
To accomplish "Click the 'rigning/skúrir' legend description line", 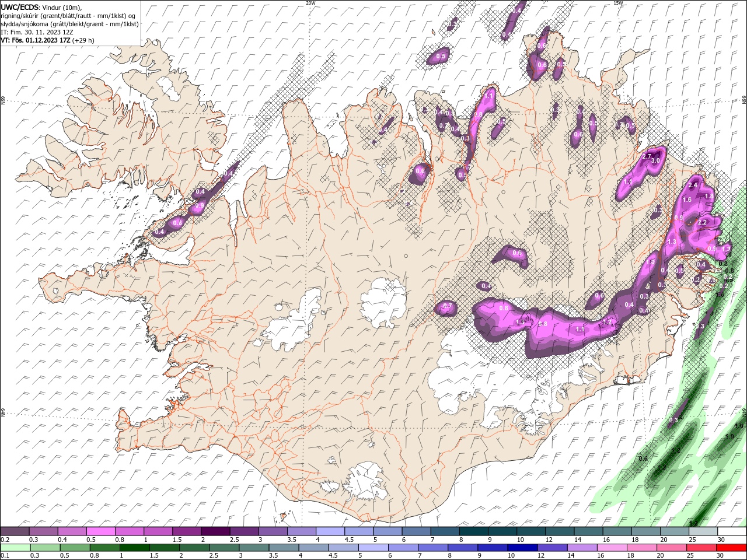I will pos(68,16).
